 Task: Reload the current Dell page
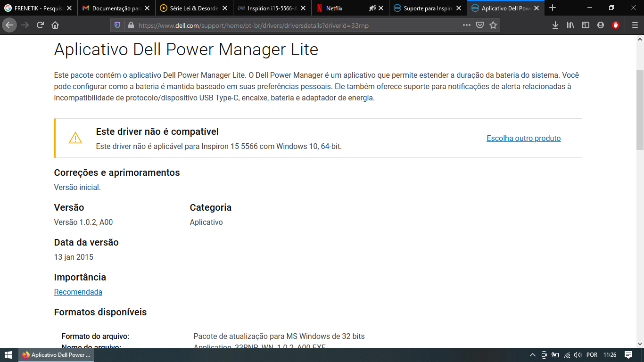click(40, 25)
